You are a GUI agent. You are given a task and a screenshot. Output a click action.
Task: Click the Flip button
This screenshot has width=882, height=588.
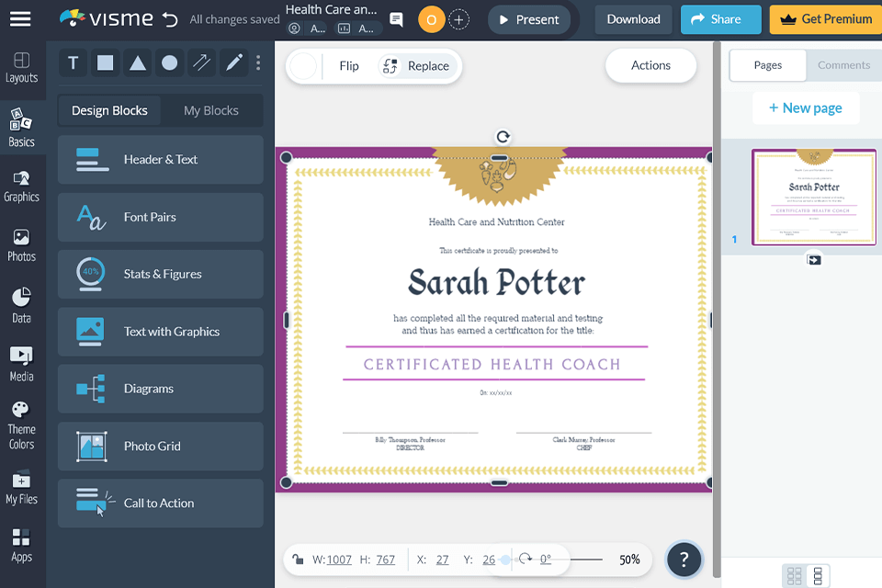[349, 66]
